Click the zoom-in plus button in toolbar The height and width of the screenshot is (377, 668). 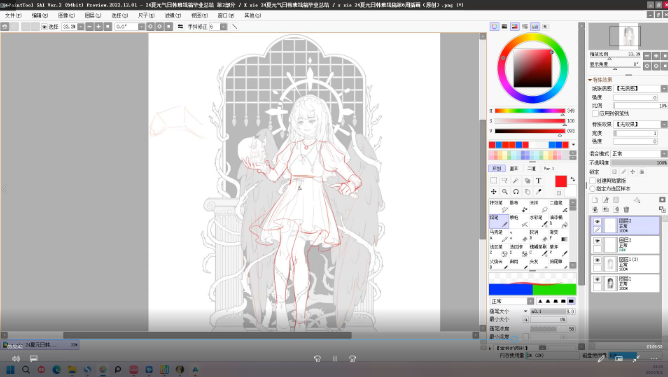(x=98, y=26)
